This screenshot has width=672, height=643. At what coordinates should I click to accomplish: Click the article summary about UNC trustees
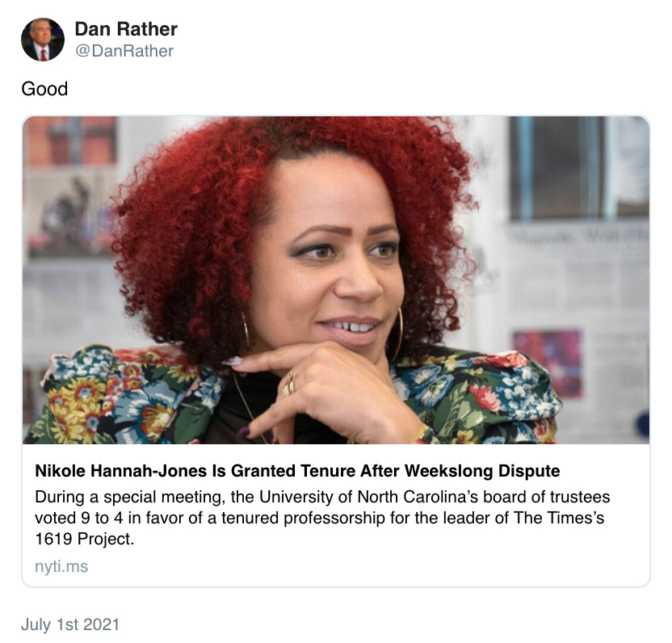(322, 518)
